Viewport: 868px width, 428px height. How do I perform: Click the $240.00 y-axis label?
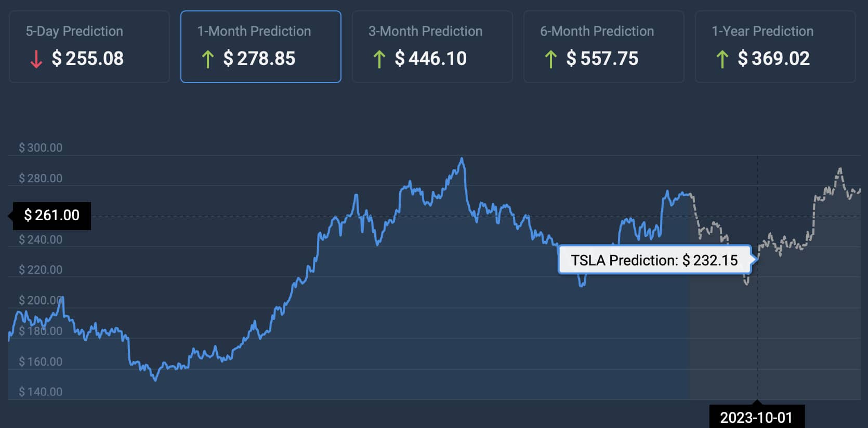point(41,239)
